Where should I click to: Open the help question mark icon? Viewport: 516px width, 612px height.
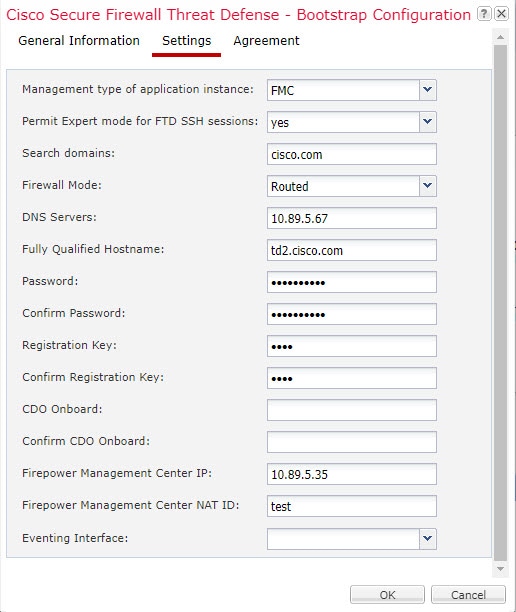pyautogui.click(x=484, y=14)
